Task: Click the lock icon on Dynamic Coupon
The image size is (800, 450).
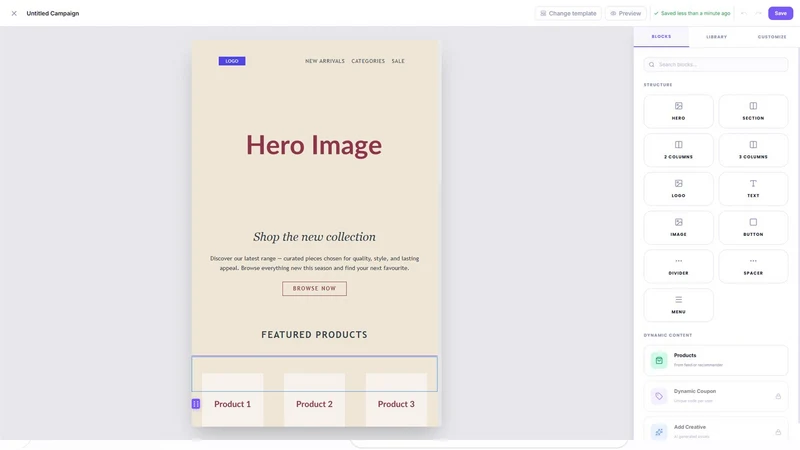Action: [778, 396]
